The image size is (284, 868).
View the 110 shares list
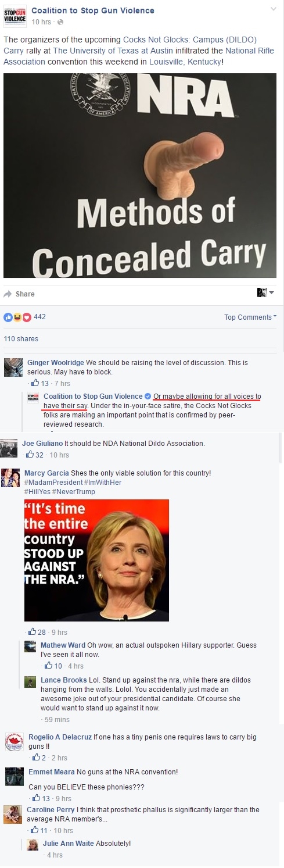point(21,339)
